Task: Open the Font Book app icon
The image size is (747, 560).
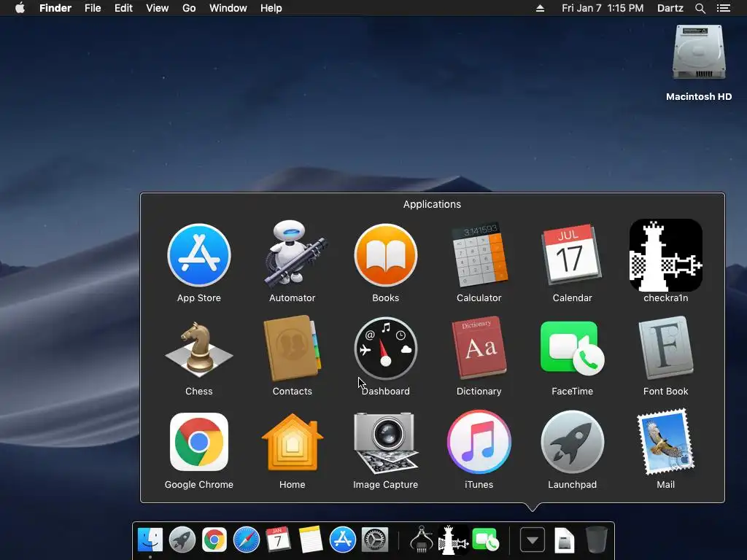Action: tap(665, 349)
